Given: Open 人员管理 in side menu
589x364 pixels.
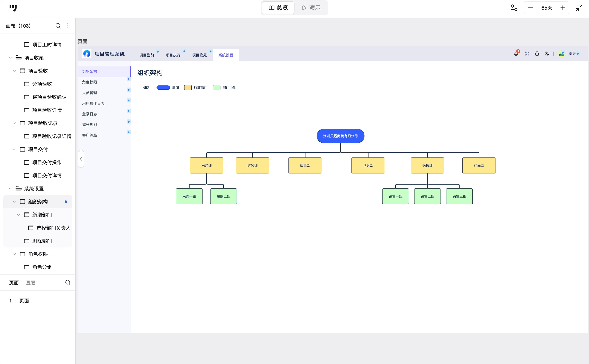Looking at the screenshot, I should coord(104,93).
